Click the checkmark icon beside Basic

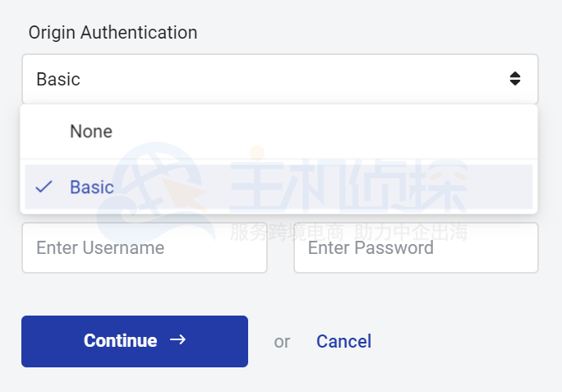click(44, 187)
